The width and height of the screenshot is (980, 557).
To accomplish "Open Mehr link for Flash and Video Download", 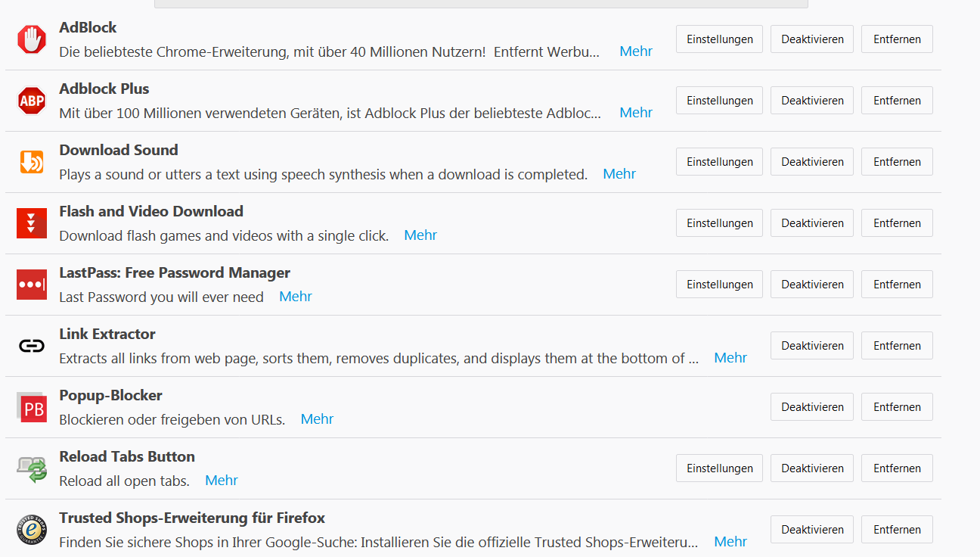I will [420, 235].
